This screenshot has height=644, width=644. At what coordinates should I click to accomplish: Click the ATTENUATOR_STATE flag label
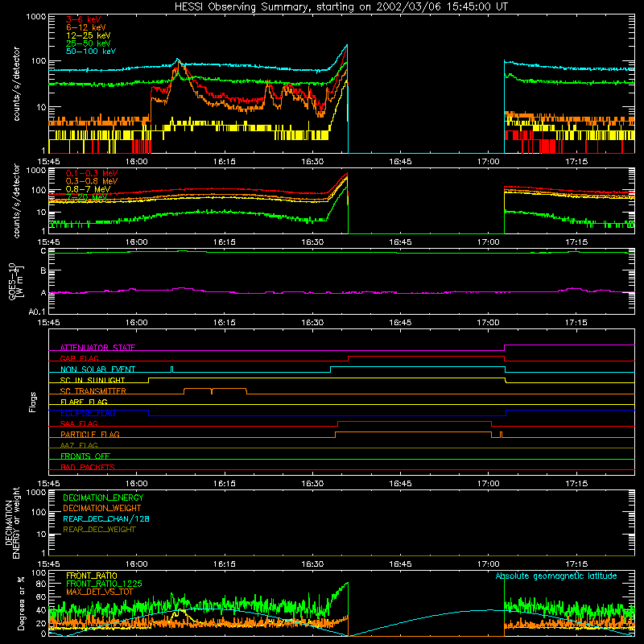click(x=97, y=348)
